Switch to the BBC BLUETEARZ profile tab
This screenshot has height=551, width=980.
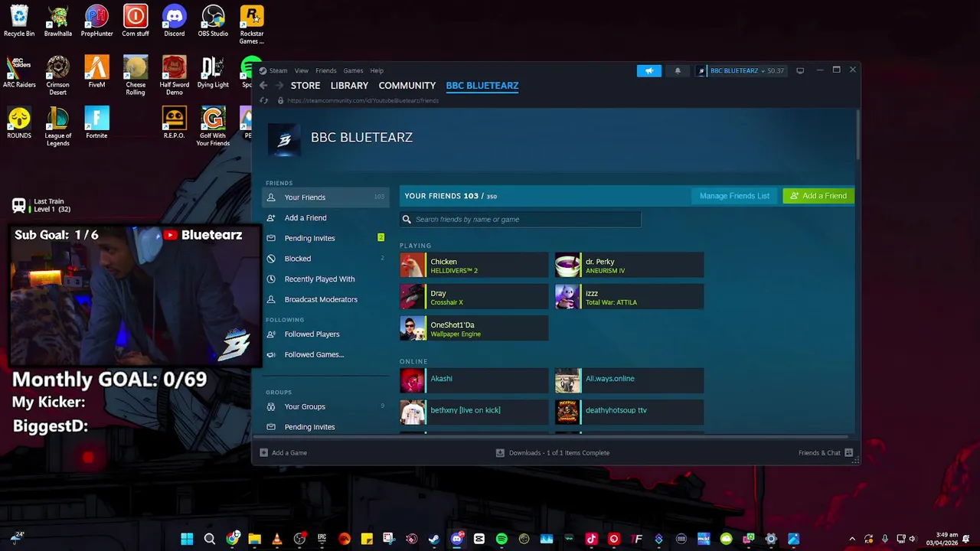[482, 86]
